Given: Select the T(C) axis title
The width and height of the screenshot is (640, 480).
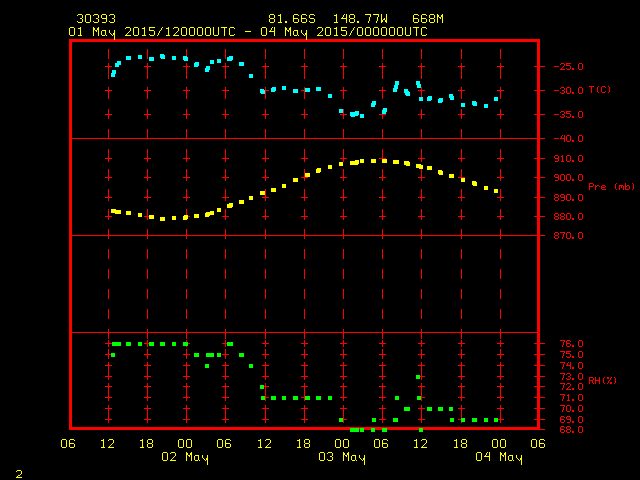Looking at the screenshot, I should point(600,90).
